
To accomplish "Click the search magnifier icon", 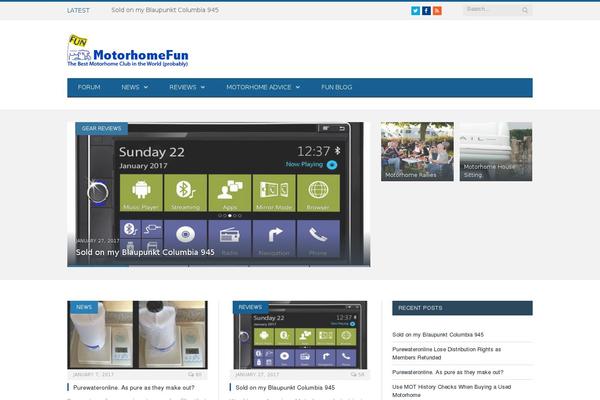I will coord(525,10).
